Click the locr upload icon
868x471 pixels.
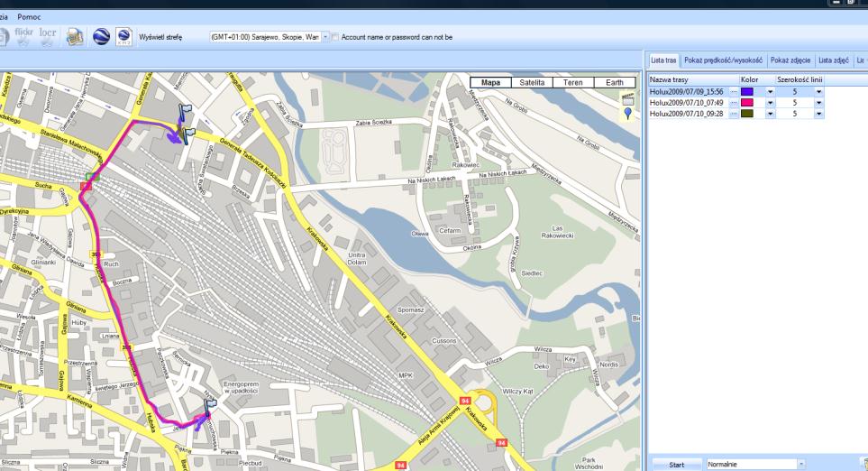pos(48,37)
